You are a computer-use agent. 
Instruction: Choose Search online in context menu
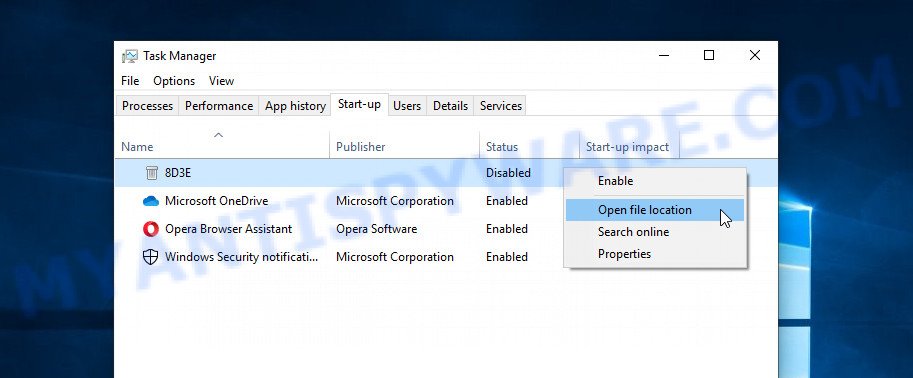point(655,232)
